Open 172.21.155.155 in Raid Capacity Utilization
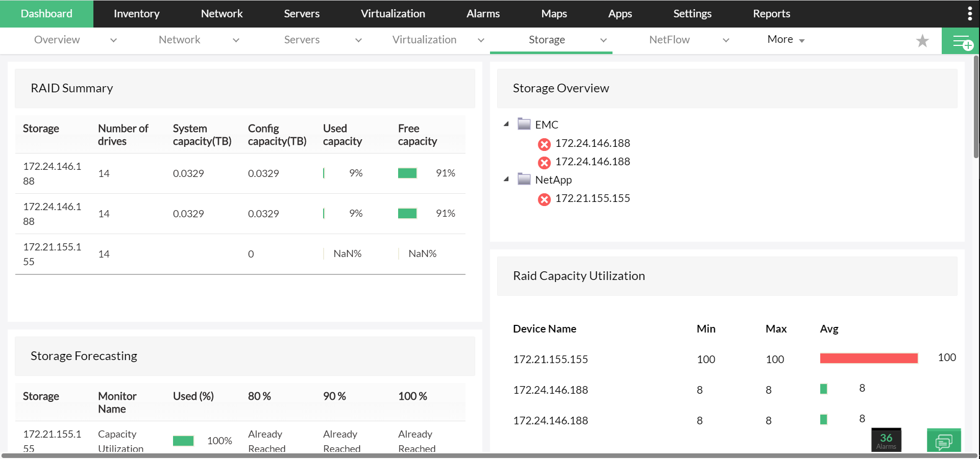The image size is (980, 459). 550,360
